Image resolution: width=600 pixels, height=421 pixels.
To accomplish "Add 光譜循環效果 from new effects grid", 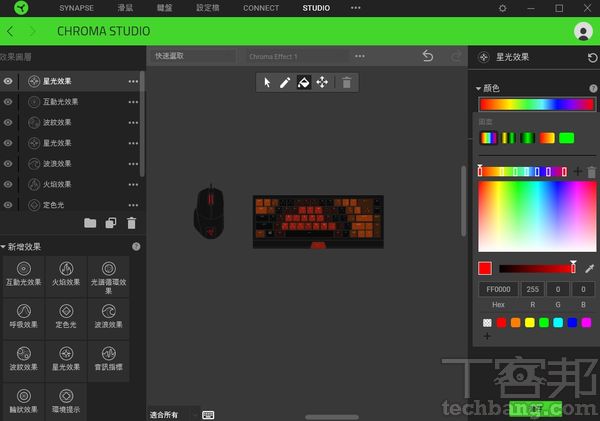I will (x=109, y=277).
